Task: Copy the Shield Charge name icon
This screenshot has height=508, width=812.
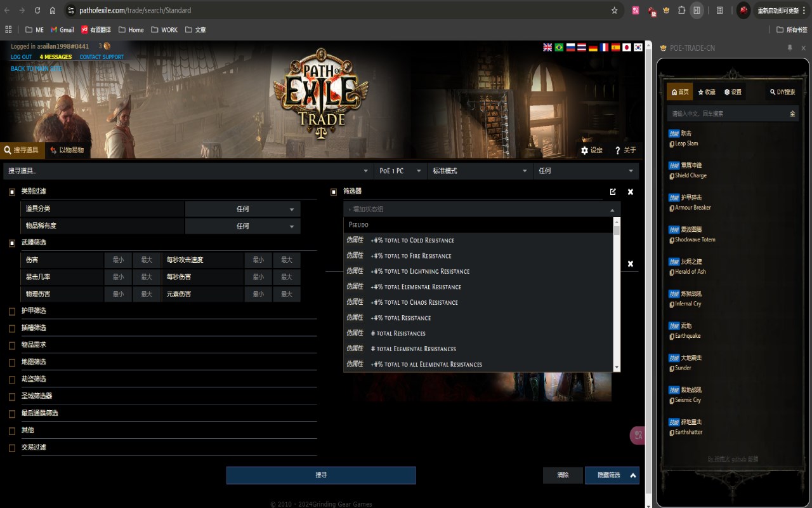Action: [x=672, y=176]
